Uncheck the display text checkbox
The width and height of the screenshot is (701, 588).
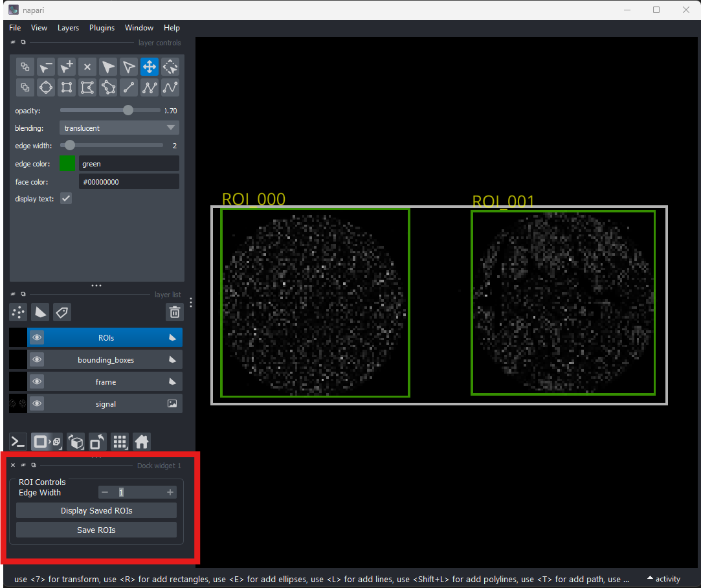click(x=66, y=199)
